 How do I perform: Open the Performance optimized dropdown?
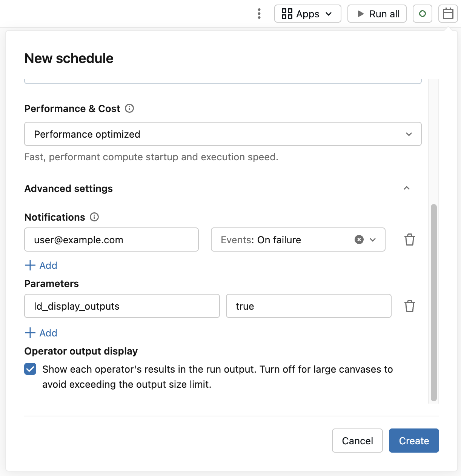pyautogui.click(x=223, y=134)
